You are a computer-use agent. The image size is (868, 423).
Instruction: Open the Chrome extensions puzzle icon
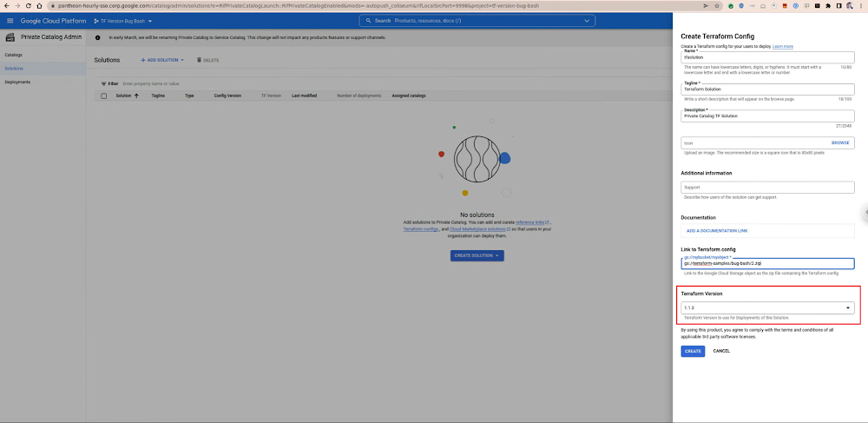pos(827,5)
